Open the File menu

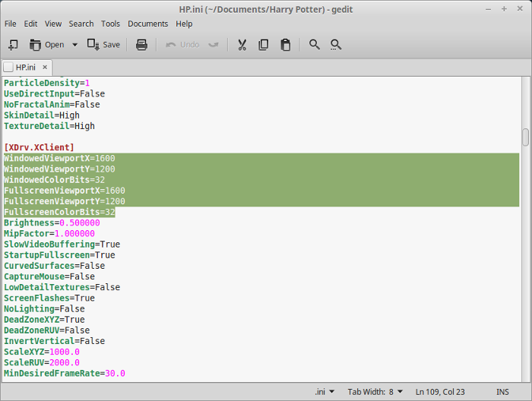10,24
